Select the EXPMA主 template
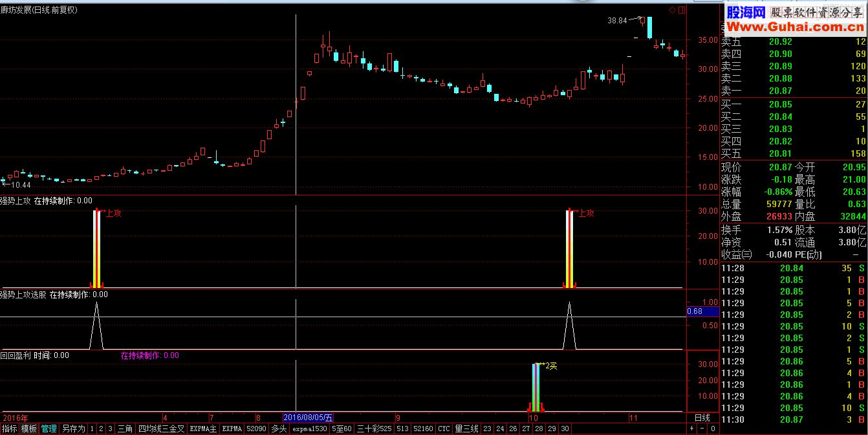The height and width of the screenshot is (435, 868). pos(203,429)
